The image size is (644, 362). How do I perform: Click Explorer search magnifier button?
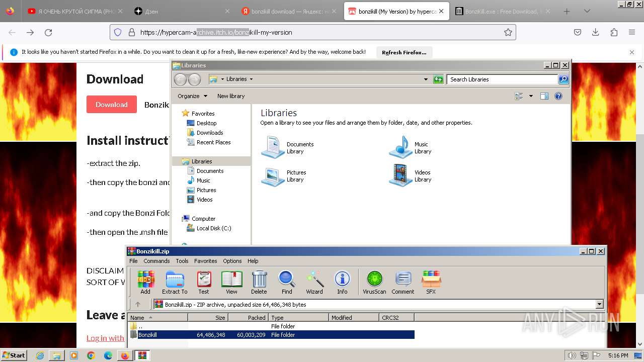click(x=563, y=79)
